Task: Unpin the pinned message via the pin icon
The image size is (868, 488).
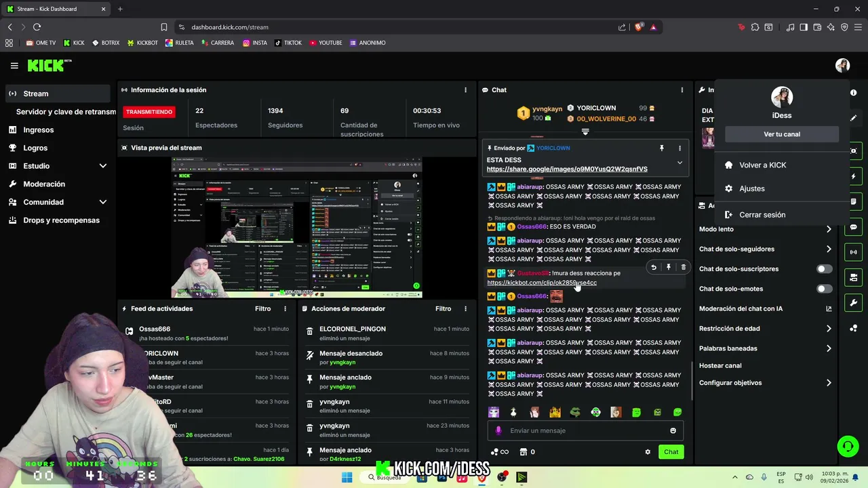Action: coord(662,148)
